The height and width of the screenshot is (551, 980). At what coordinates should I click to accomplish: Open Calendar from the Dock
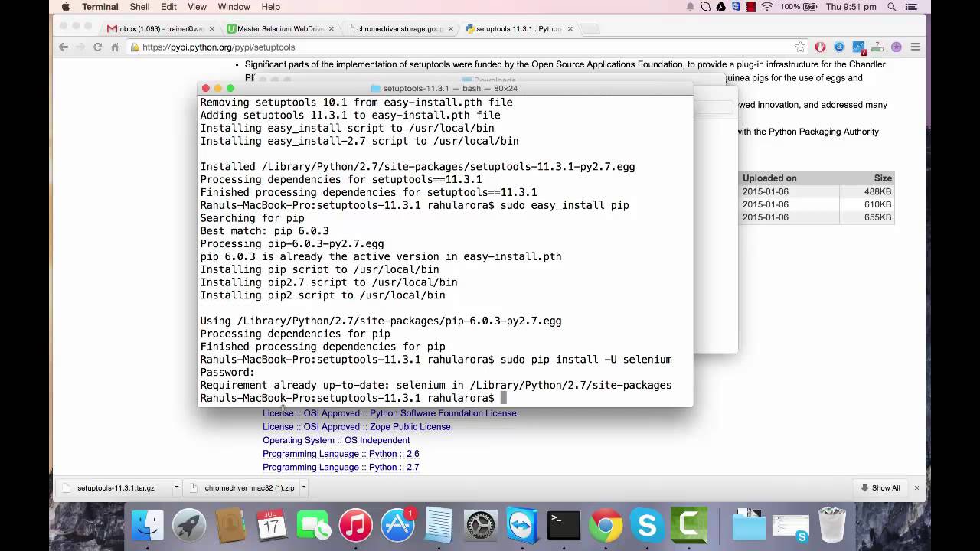click(x=272, y=526)
